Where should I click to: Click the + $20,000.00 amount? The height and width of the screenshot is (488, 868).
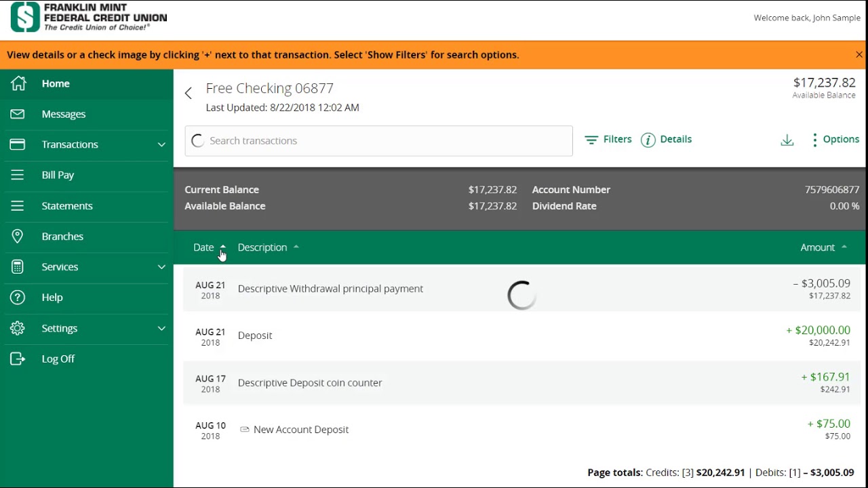[818, 330]
